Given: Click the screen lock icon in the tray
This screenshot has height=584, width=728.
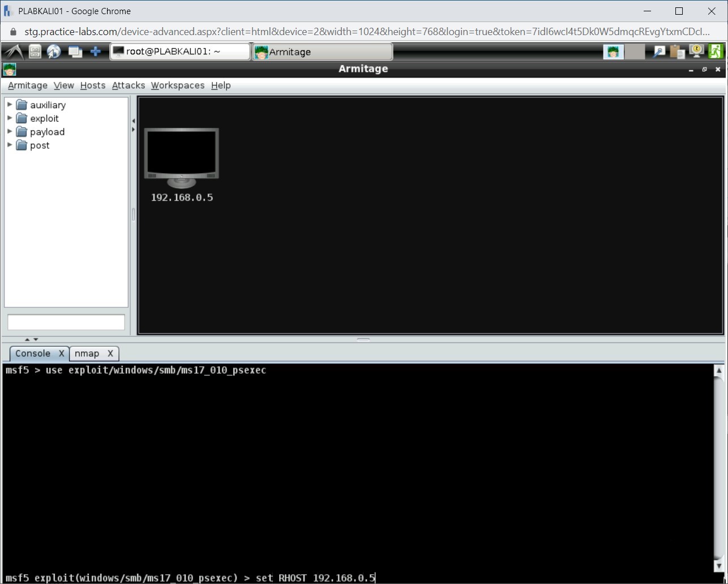Looking at the screenshot, I should pyautogui.click(x=696, y=51).
